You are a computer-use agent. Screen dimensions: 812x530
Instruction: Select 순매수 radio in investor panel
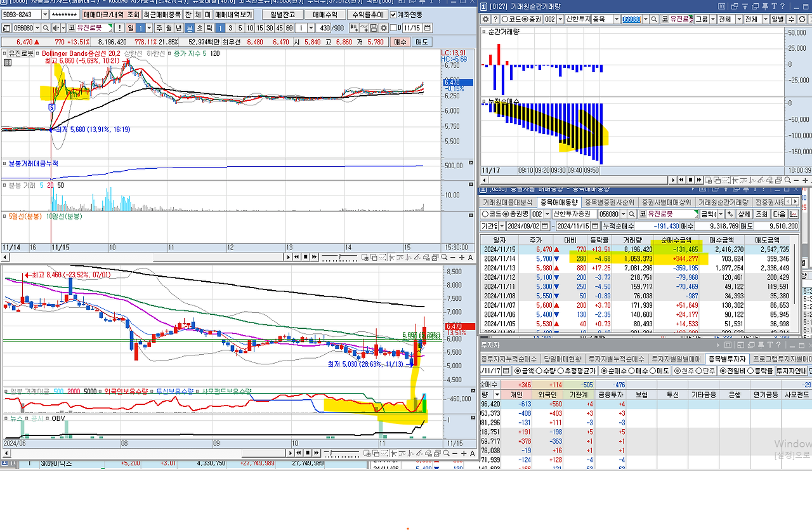604,369
